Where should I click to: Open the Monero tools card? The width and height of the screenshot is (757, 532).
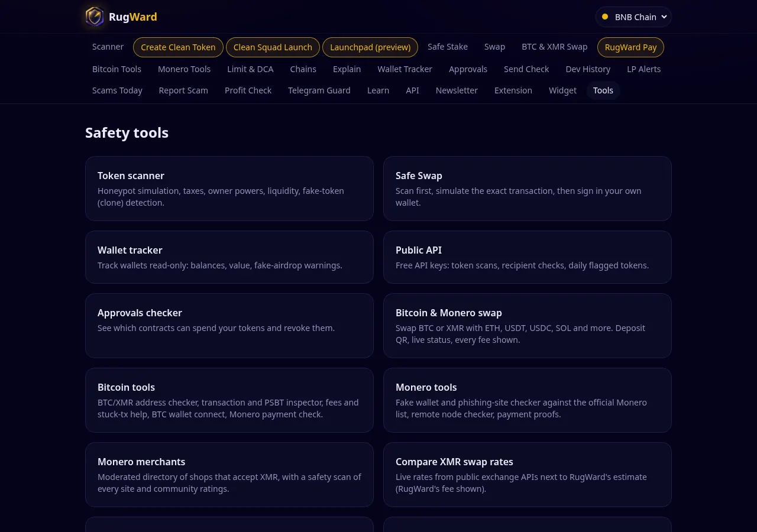tap(528, 400)
